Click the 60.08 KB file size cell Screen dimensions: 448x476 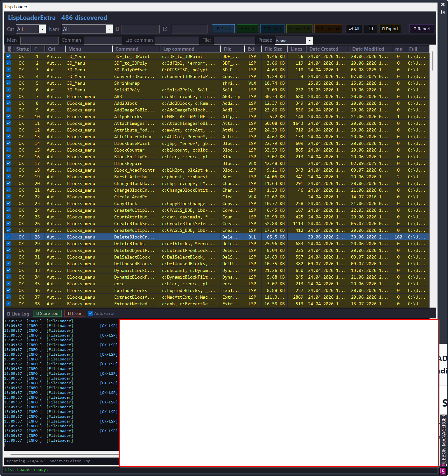click(x=275, y=123)
